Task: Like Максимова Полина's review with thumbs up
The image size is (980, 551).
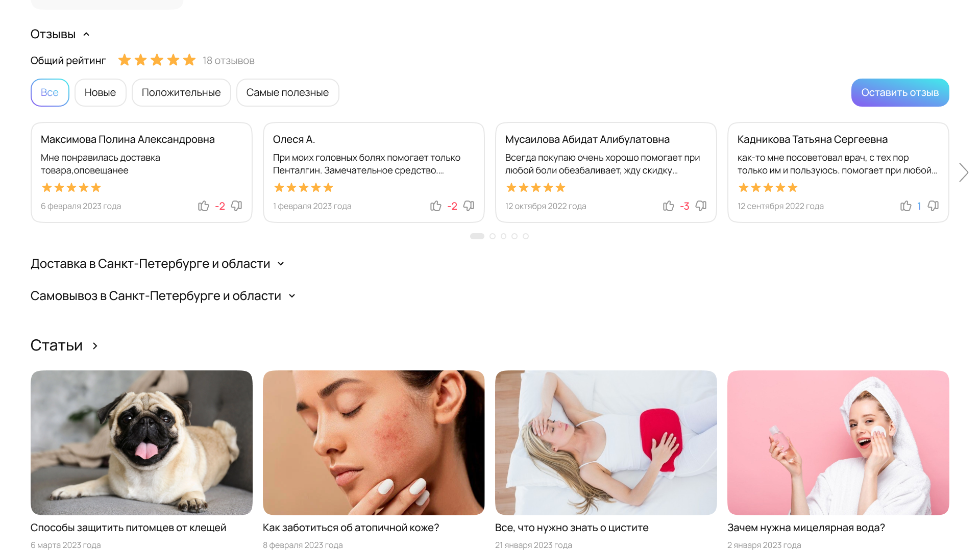Action: click(x=204, y=206)
